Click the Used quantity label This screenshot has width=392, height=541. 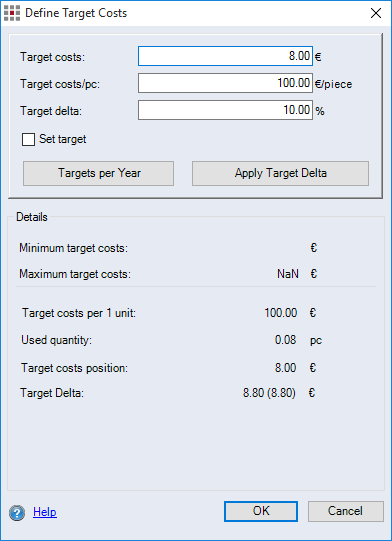click(x=57, y=340)
